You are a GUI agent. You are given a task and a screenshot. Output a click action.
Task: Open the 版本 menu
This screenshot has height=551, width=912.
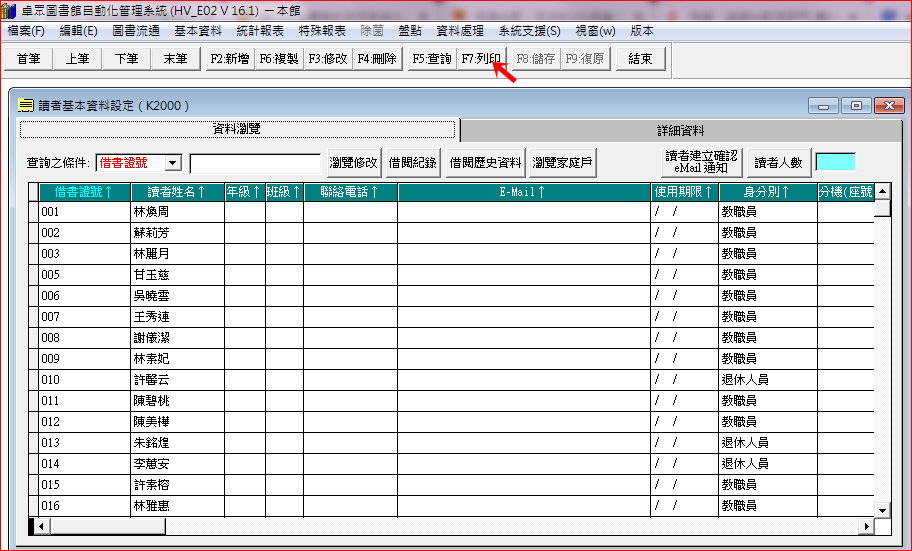click(x=642, y=31)
